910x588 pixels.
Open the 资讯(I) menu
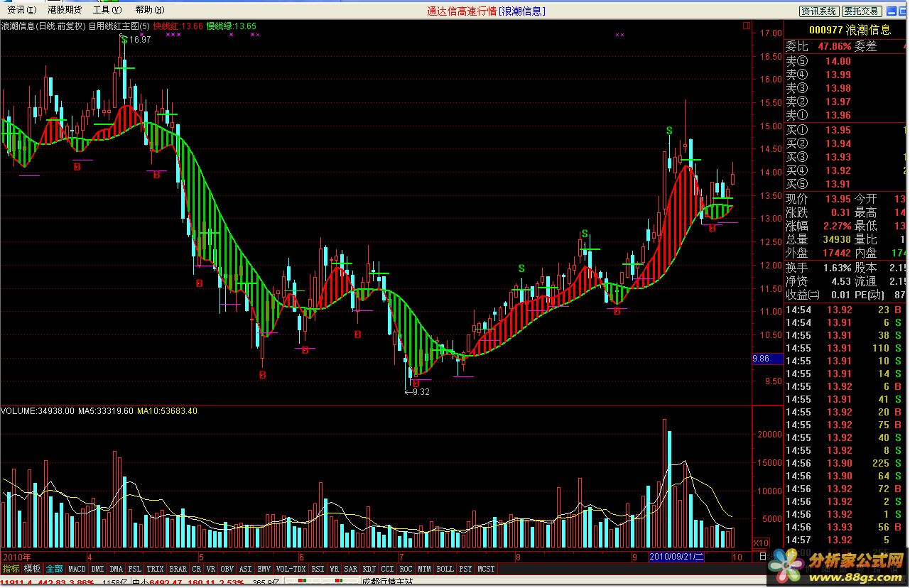pos(21,10)
